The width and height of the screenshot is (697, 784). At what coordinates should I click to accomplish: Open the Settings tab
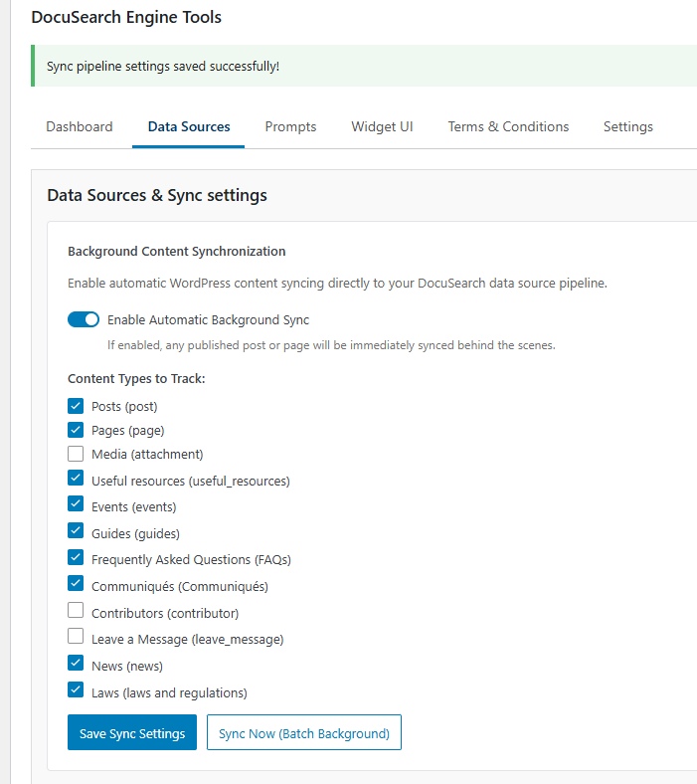[628, 127]
